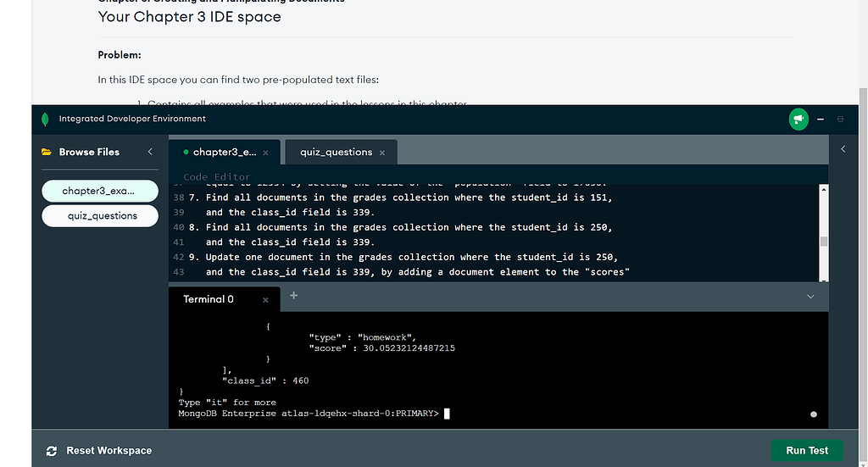Click the Reset Workspace refresh icon
This screenshot has height=467, width=868.
click(x=52, y=451)
